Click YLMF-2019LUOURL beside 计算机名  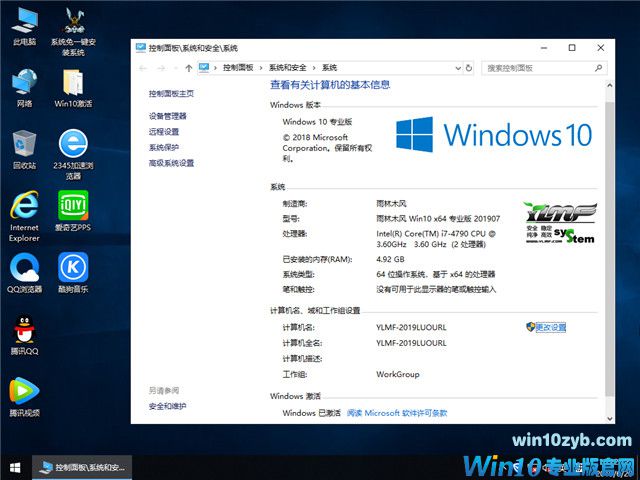click(x=411, y=327)
